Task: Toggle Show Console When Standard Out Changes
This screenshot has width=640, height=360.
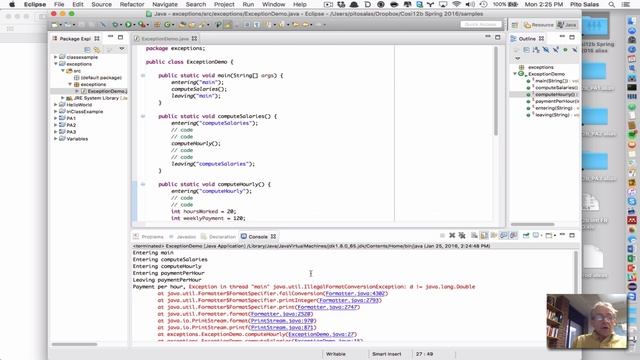Action: [x=504, y=236]
